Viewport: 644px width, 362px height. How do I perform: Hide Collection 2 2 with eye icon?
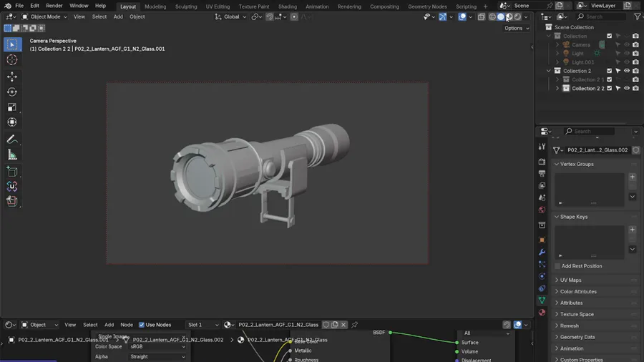coord(627,88)
